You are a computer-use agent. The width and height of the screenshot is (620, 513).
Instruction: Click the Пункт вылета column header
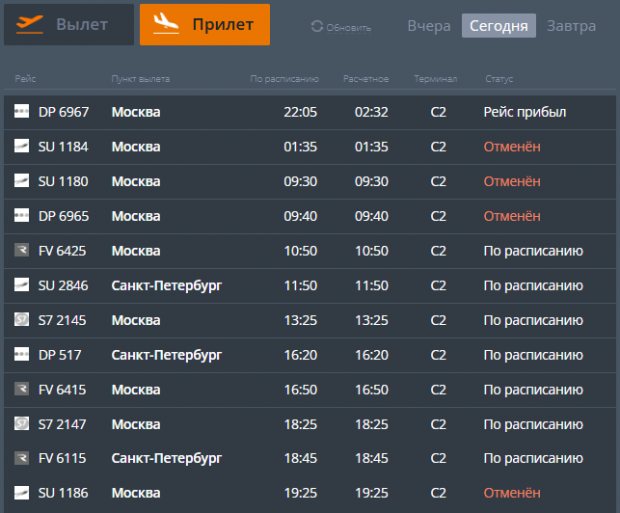click(x=141, y=79)
